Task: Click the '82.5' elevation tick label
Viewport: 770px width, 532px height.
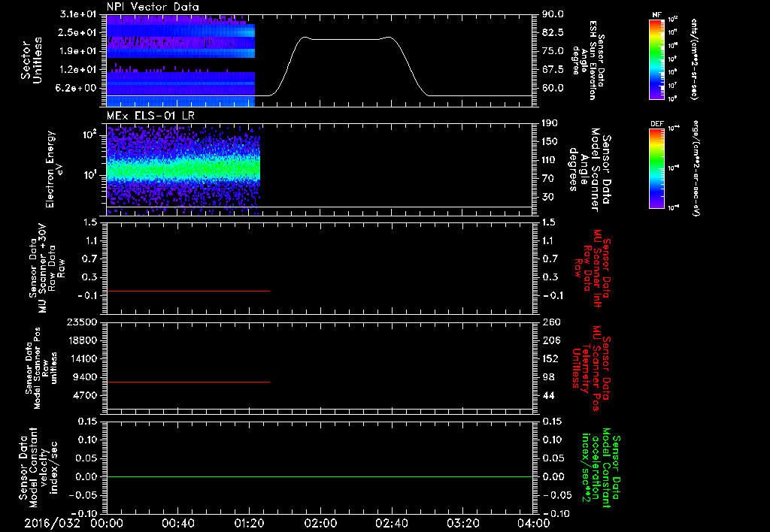Action: [x=553, y=32]
